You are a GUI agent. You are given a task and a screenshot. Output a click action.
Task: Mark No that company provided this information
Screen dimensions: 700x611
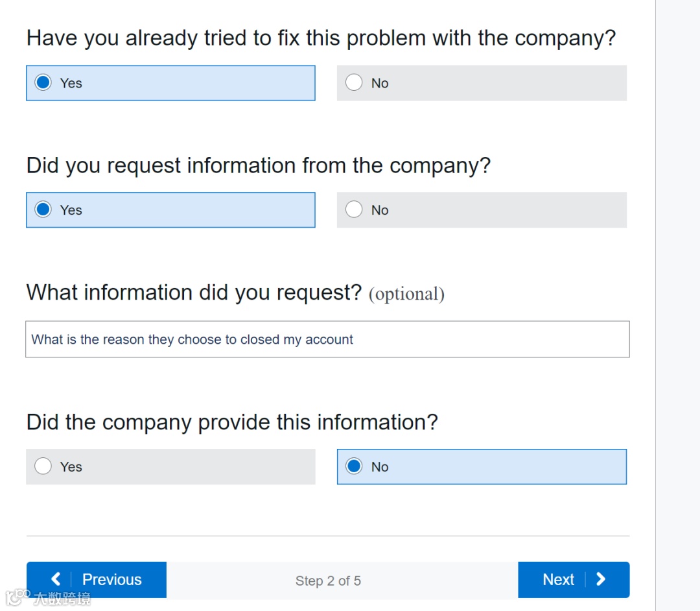click(x=354, y=466)
